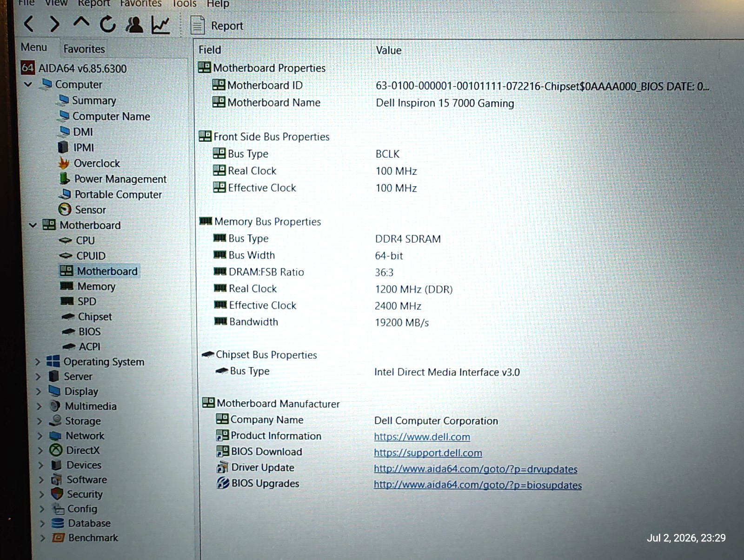Open the Overclock flame icon
This screenshot has height=560, width=744.
[64, 163]
